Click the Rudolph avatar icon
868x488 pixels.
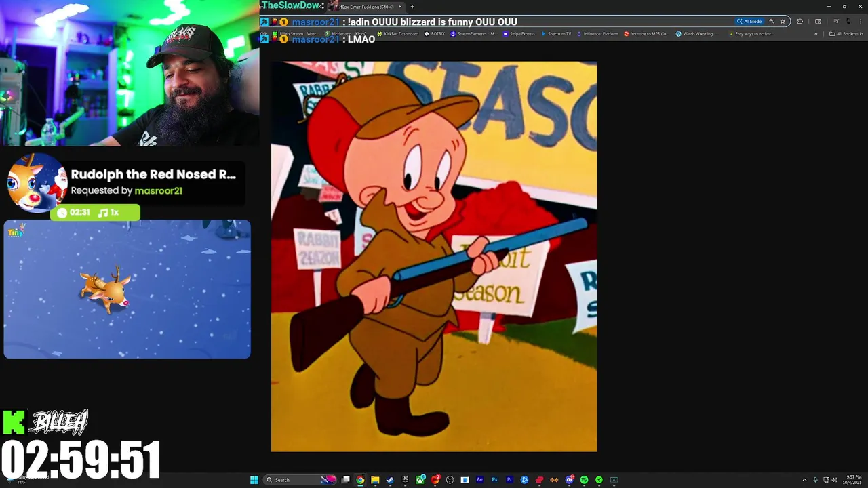[37, 182]
